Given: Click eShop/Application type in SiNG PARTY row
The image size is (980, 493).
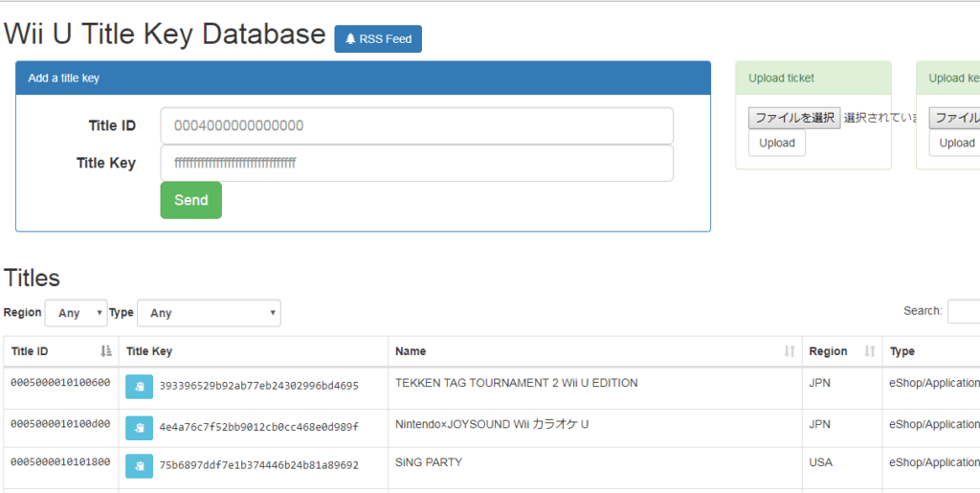Looking at the screenshot, I should 934,462.
